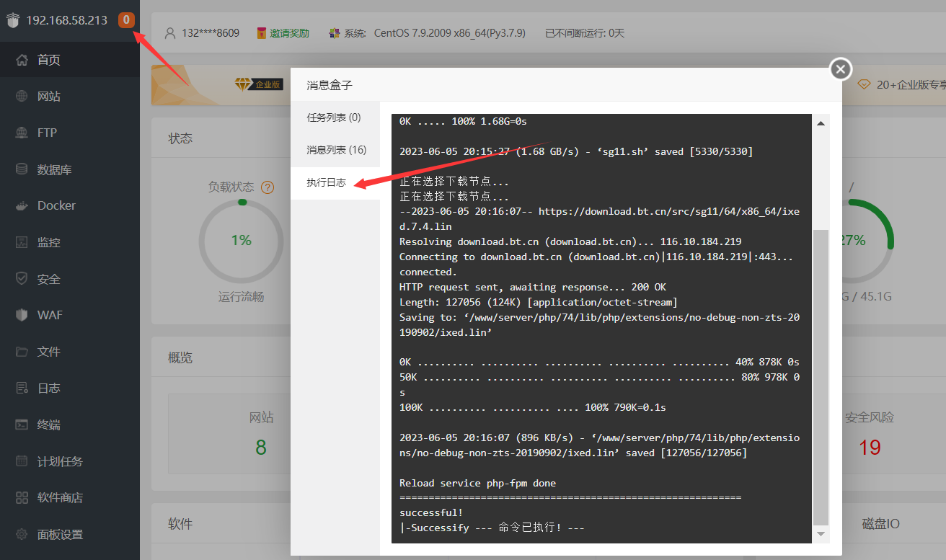Screen dimensions: 946x560
Task: Click the log scrollbar thumb
Action: tap(821, 378)
